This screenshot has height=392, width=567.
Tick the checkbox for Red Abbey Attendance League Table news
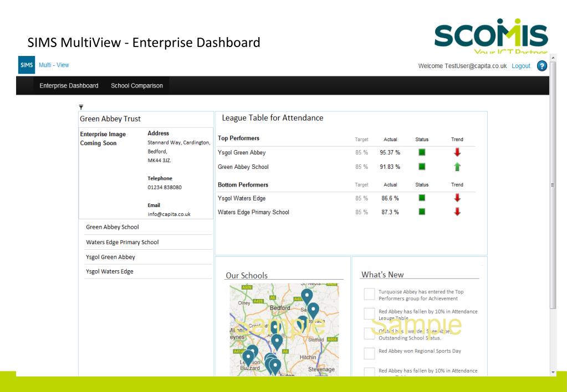[x=369, y=313]
